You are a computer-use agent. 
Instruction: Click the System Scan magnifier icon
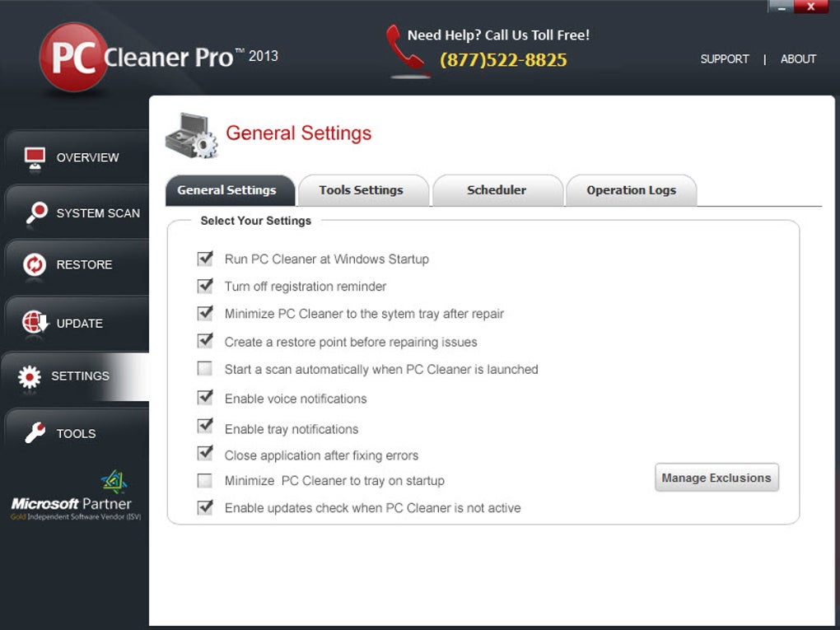pos(36,213)
